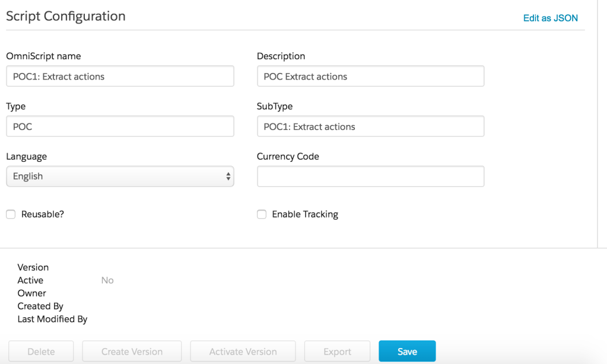Enable the Reusable? checkbox
The width and height of the screenshot is (607, 364).
click(x=11, y=215)
